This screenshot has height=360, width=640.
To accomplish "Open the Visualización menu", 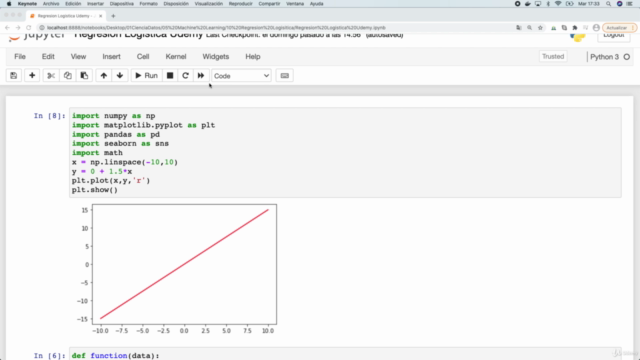I will pyautogui.click(x=209, y=4).
